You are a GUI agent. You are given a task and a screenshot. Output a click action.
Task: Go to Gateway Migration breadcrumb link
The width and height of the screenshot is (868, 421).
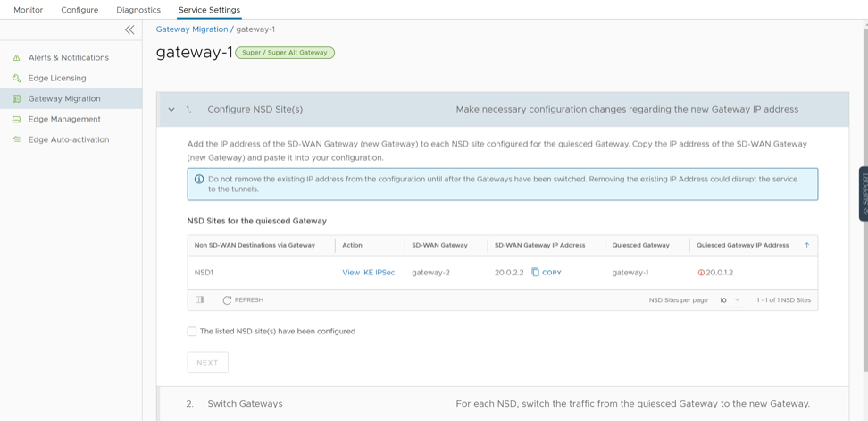[x=192, y=29]
